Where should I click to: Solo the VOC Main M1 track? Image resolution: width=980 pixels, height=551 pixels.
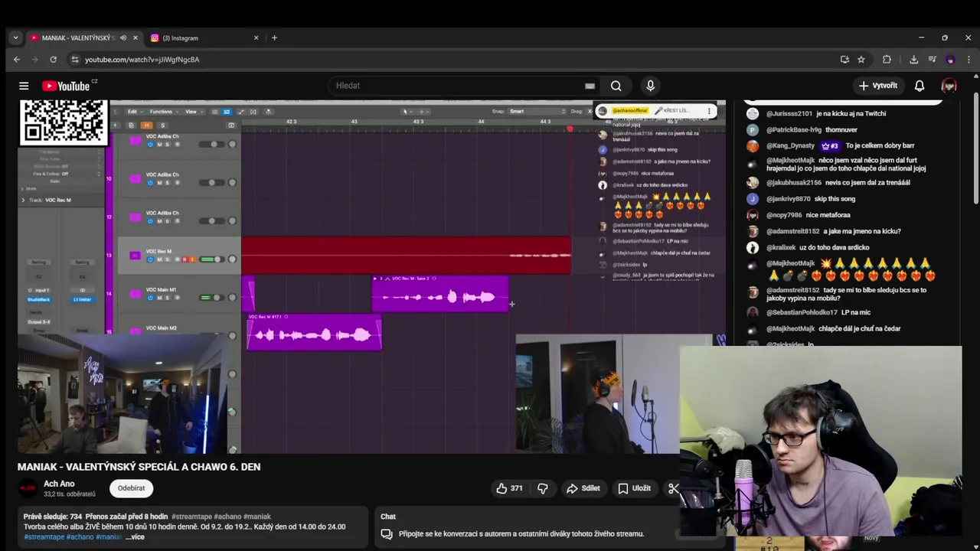166,298
